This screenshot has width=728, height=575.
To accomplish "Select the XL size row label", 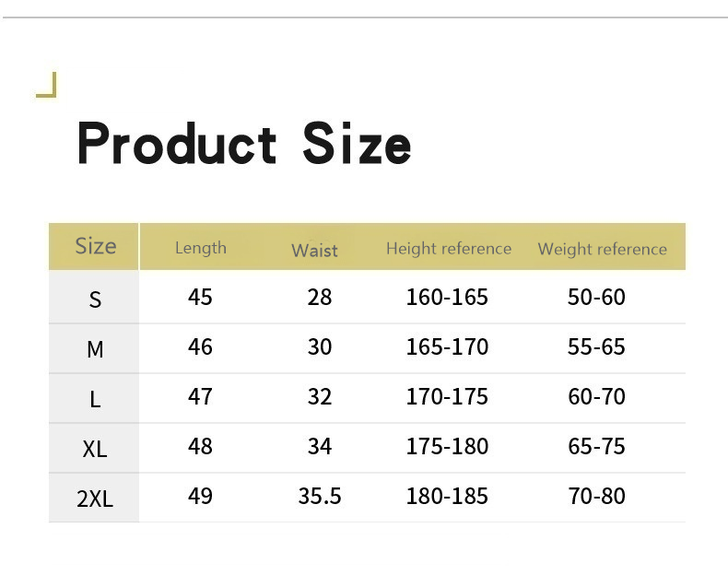I will click(x=95, y=449).
